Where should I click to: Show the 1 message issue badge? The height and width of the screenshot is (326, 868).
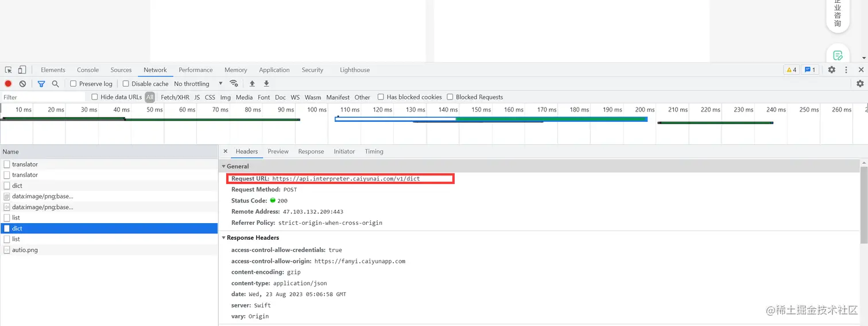pos(809,70)
